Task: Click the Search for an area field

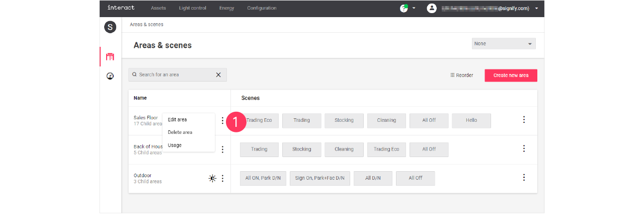Action: (174, 75)
